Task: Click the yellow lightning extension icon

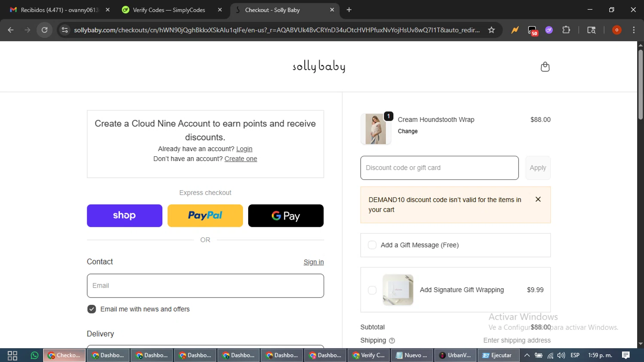Action: 515,30
